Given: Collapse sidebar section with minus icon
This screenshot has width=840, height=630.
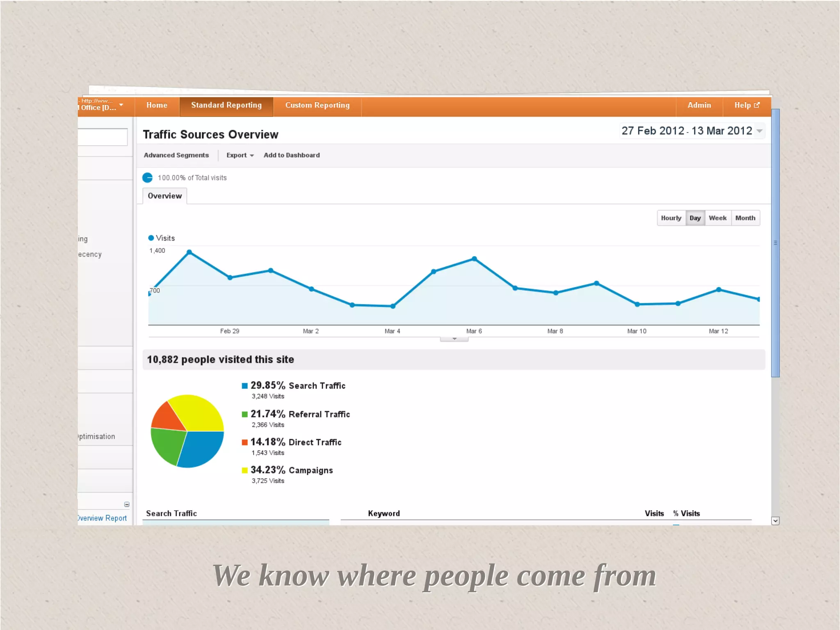Looking at the screenshot, I should click(127, 504).
